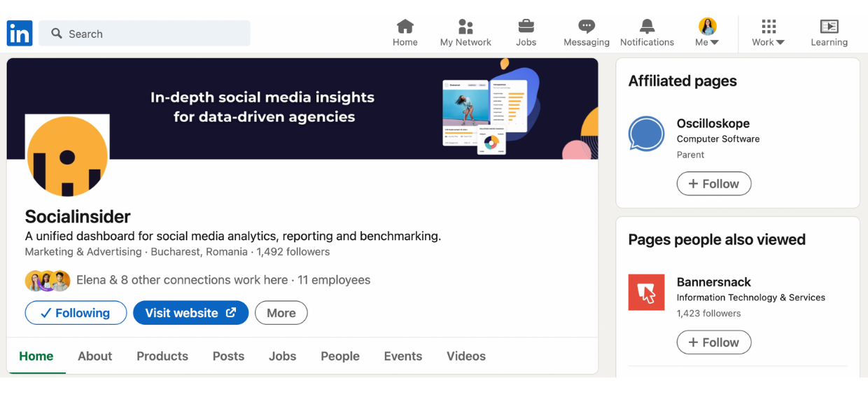Image resolution: width=868 pixels, height=420 pixels.
Task: Click the Bannersnack logo thumbnail
Action: tap(646, 292)
